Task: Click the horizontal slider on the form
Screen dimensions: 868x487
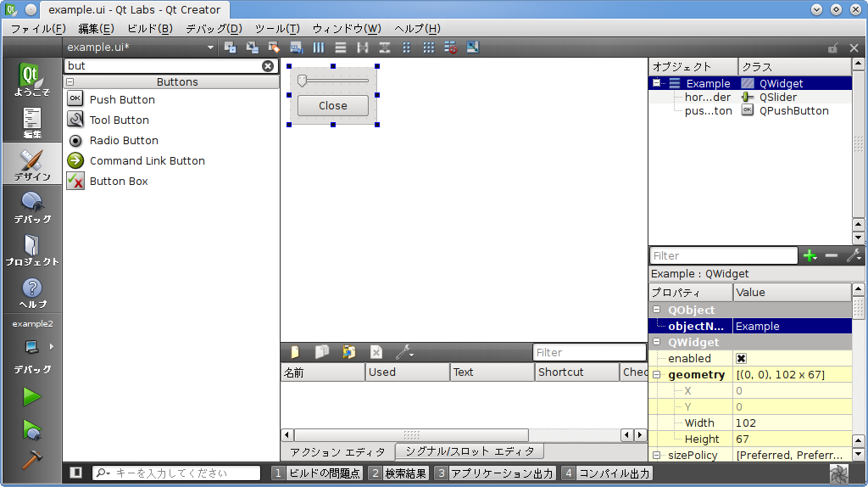Action: pyautogui.click(x=333, y=81)
